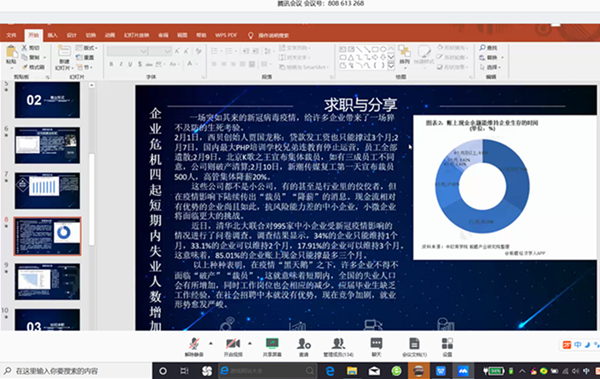Click the Find button in editing group
Image resolution: width=600 pixels, height=379 pixels.
(x=489, y=48)
